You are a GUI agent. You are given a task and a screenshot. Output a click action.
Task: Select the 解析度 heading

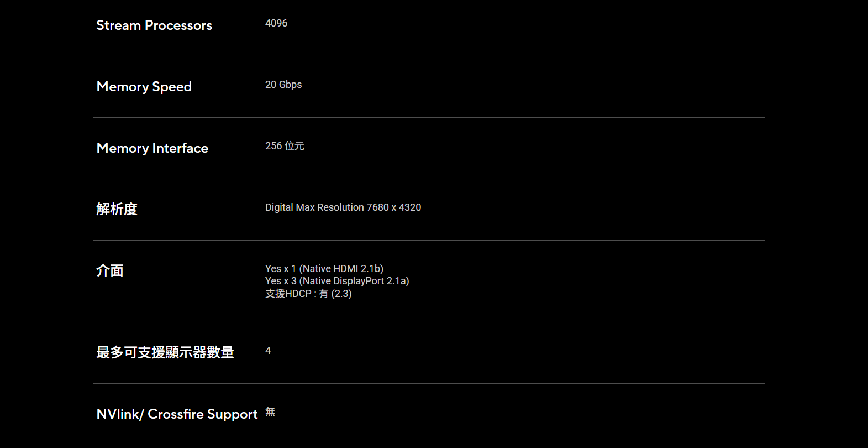(x=117, y=209)
